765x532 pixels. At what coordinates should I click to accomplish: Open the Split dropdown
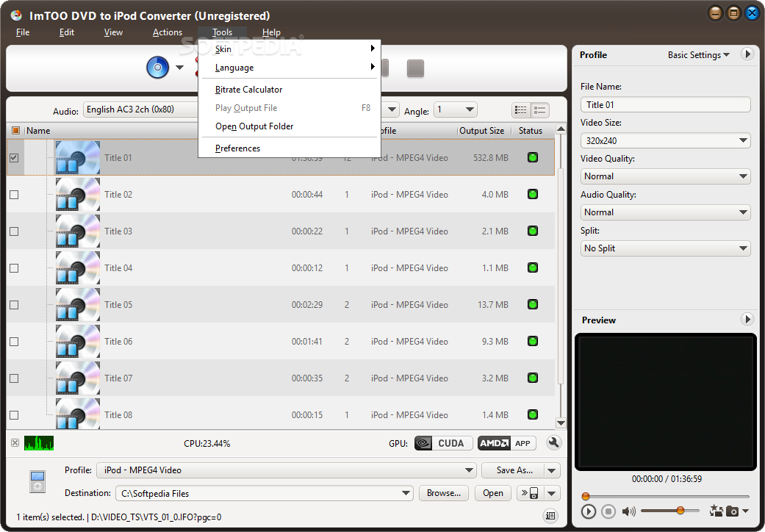[666, 248]
